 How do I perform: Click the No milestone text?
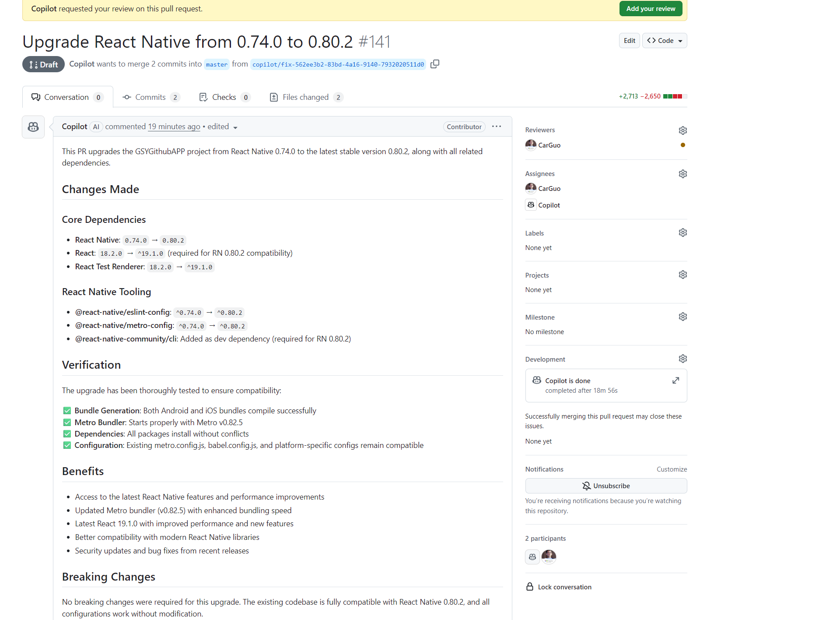544,332
